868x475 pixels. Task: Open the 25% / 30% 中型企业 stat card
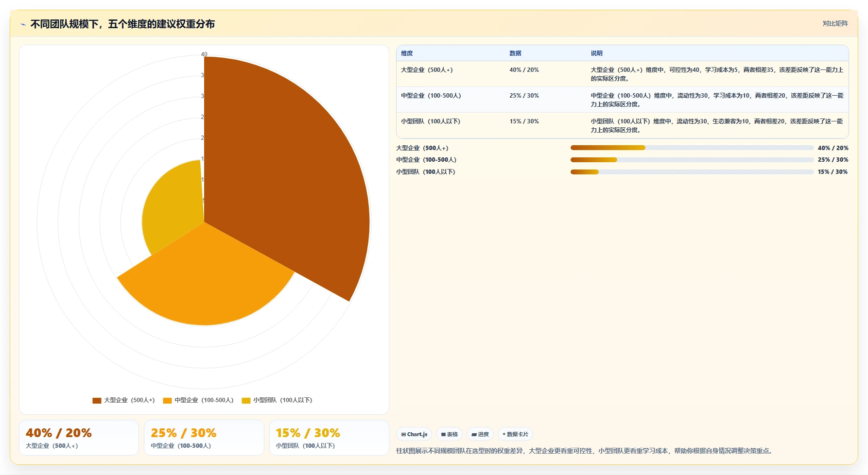204,438
